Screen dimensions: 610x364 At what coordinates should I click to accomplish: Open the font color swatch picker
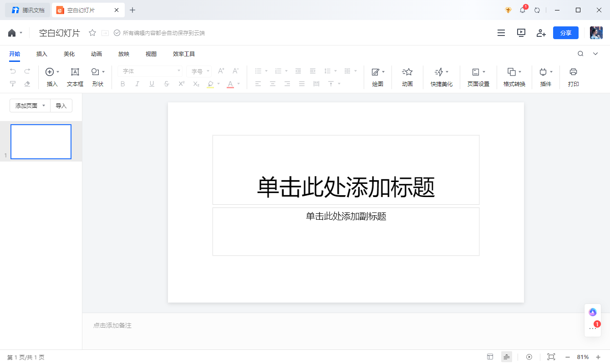click(x=238, y=84)
